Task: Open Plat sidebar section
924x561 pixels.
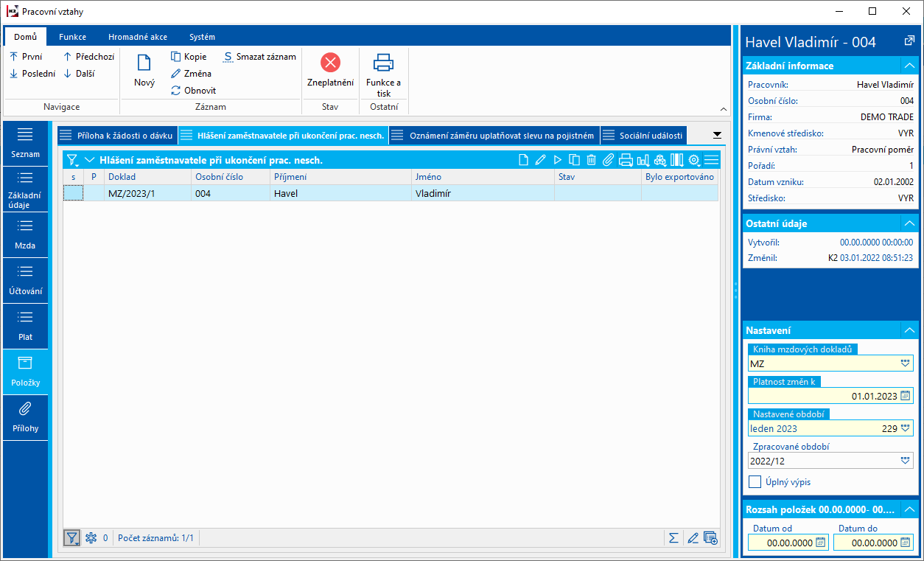Action: coord(26,326)
